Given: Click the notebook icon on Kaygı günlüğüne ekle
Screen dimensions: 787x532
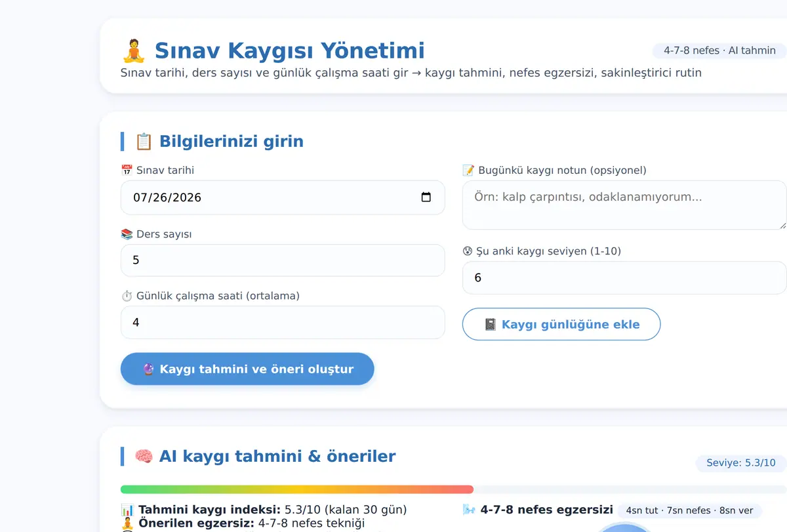Looking at the screenshot, I should (x=490, y=324).
